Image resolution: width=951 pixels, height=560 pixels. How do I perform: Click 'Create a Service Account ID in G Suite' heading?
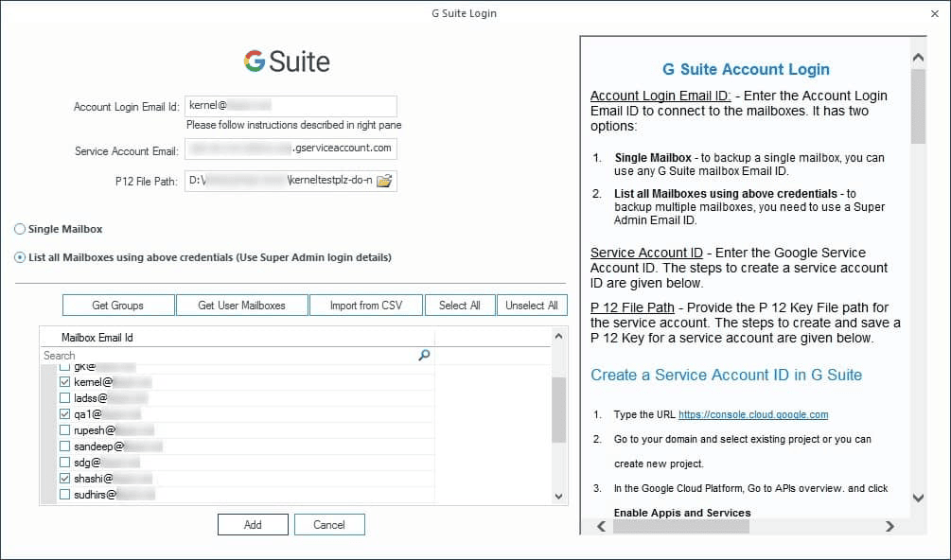click(x=727, y=375)
